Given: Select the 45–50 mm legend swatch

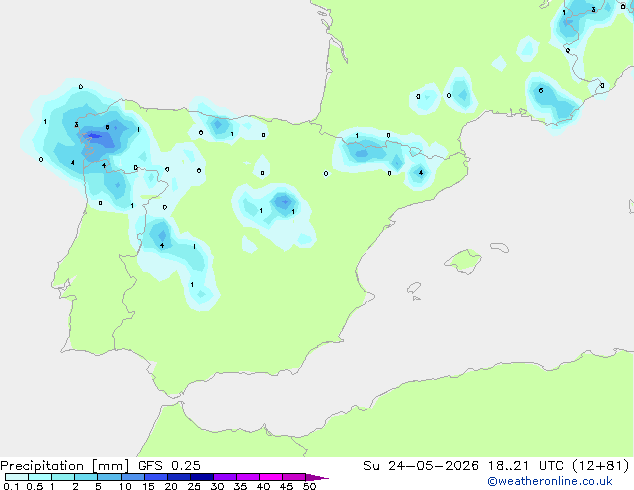Looking at the screenshot, I should (294, 477).
